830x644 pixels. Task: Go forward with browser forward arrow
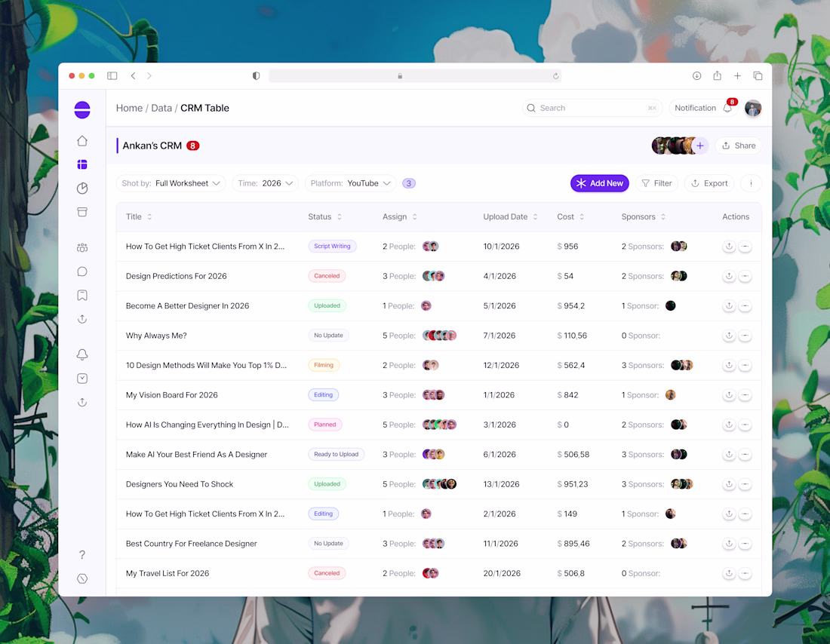149,75
